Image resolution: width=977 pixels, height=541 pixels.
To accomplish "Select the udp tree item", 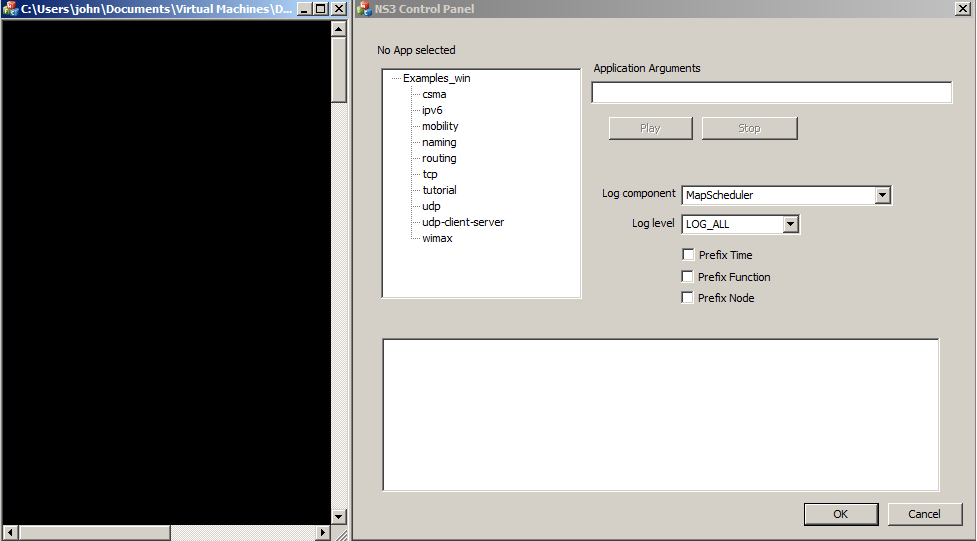I will [431, 206].
